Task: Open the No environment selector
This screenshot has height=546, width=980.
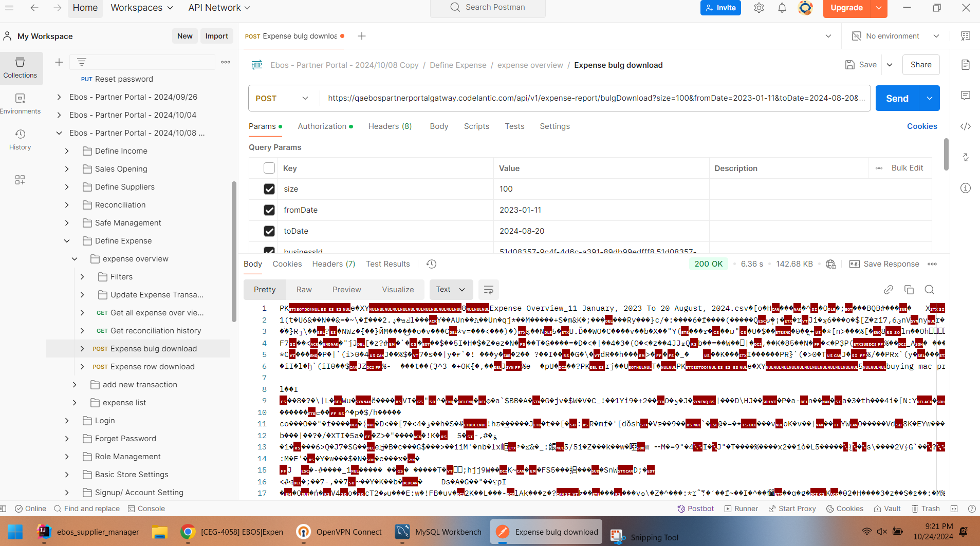Action: [896, 36]
